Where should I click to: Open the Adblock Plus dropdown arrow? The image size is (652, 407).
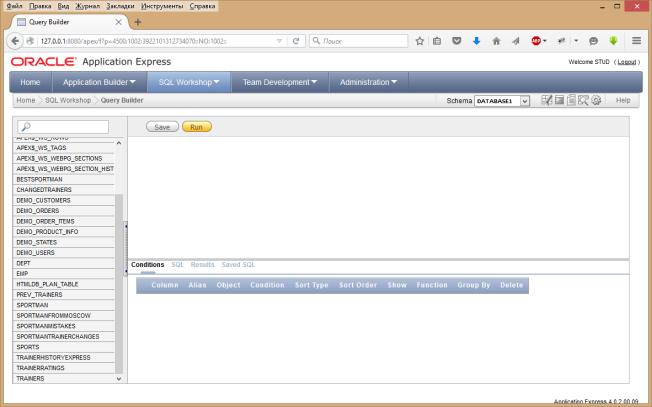pyautogui.click(x=545, y=41)
